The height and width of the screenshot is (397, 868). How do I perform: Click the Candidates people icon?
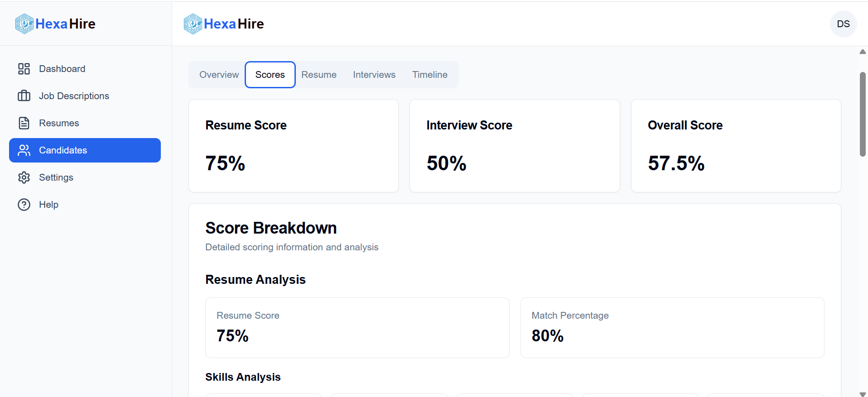[x=24, y=150]
